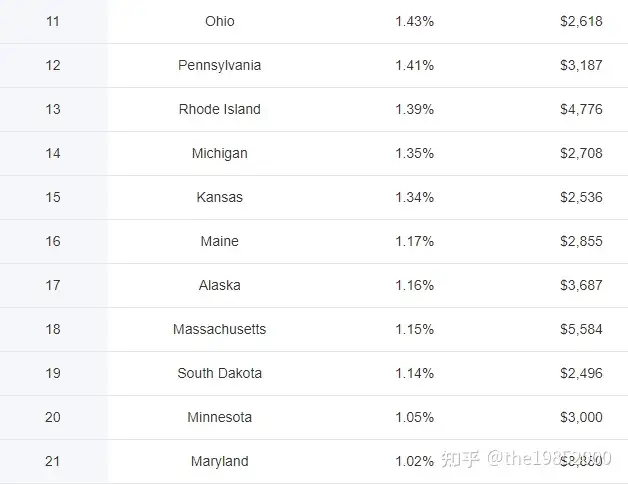
Task: Click the South Dakota state name
Action: 220,373
